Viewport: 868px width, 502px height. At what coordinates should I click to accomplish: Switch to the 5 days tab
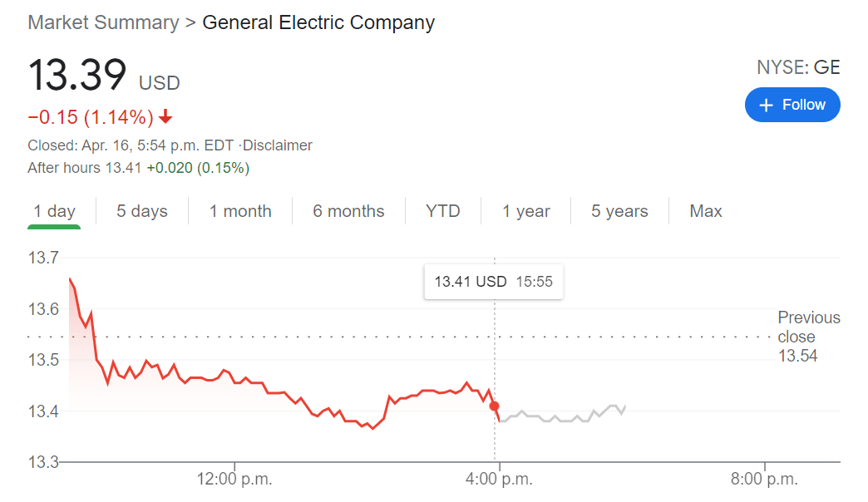[x=142, y=211]
